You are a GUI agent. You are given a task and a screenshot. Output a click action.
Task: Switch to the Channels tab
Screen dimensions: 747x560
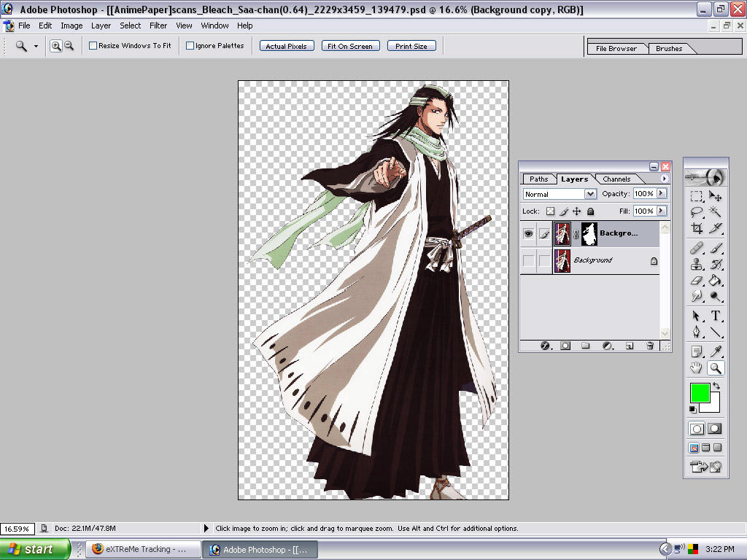(x=616, y=179)
